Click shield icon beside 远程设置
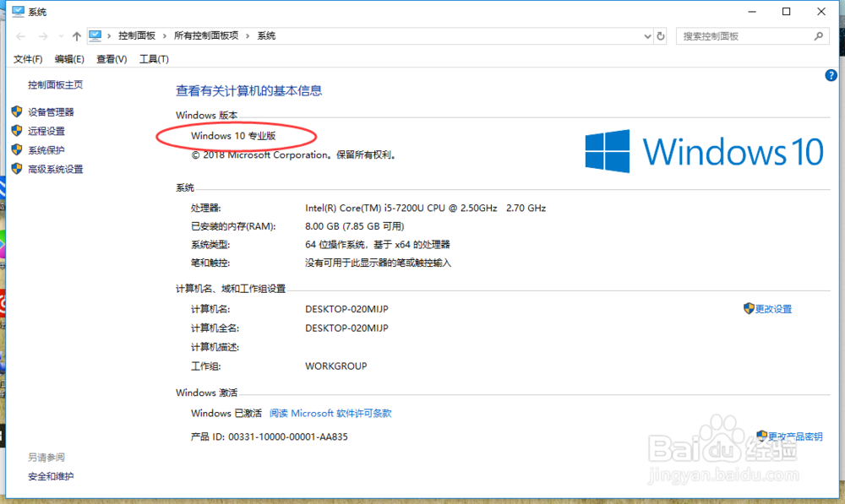The width and height of the screenshot is (845, 504). coord(17,130)
